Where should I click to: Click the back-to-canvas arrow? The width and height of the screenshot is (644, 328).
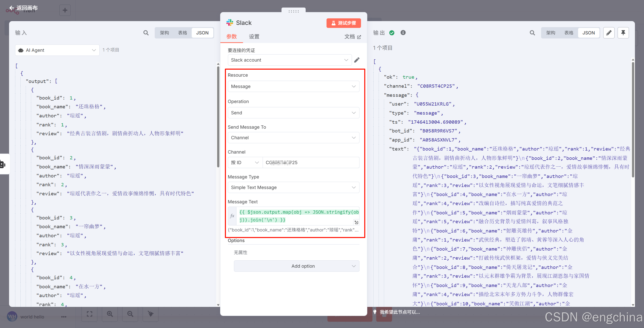(x=12, y=8)
